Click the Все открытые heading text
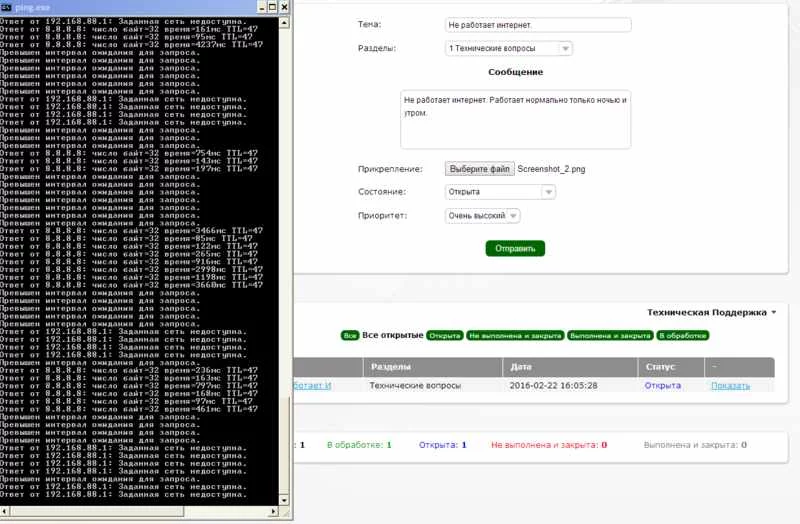 pos(393,335)
